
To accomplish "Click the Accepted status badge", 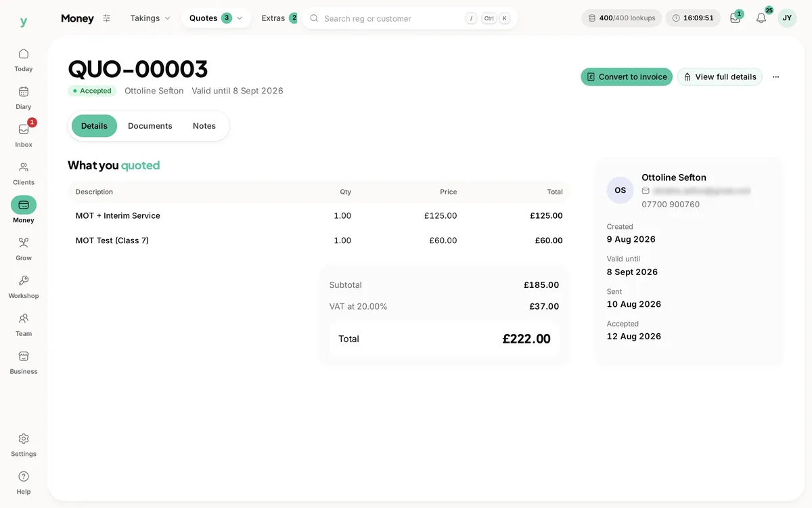I will (92, 91).
